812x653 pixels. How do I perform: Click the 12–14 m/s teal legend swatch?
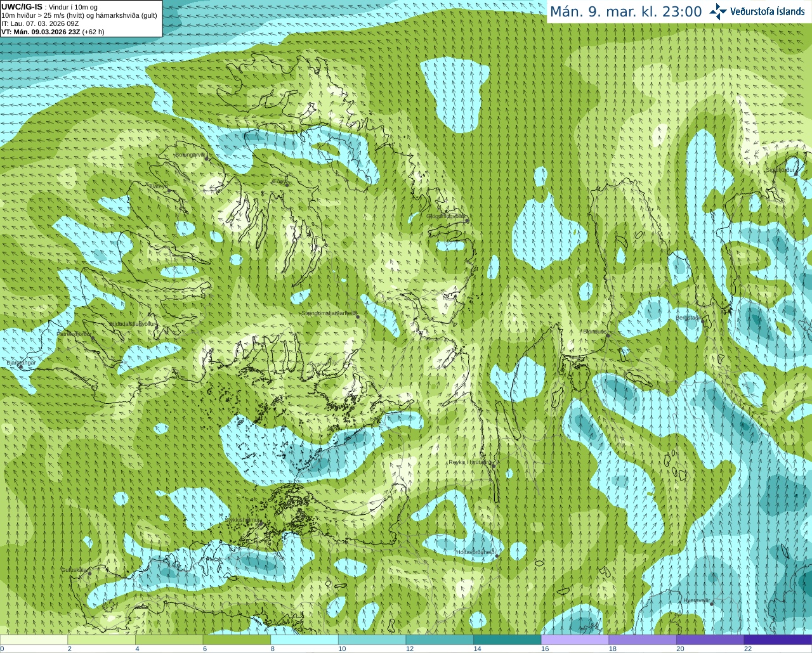click(x=440, y=640)
